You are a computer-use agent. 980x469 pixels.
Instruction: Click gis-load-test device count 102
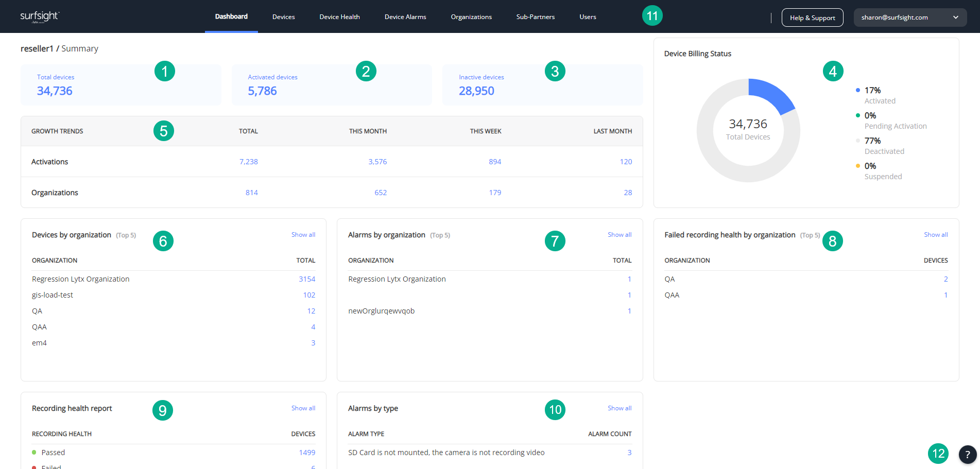309,295
